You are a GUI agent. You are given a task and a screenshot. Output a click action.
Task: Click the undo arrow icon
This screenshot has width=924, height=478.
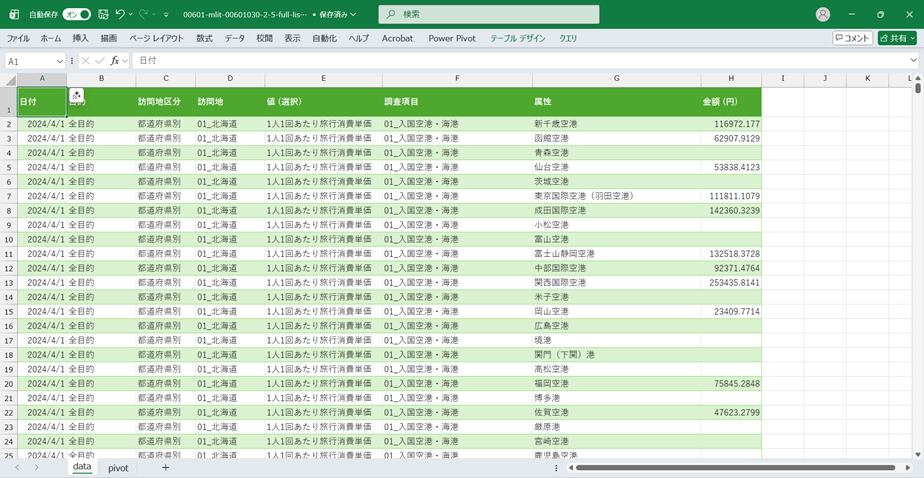click(120, 15)
